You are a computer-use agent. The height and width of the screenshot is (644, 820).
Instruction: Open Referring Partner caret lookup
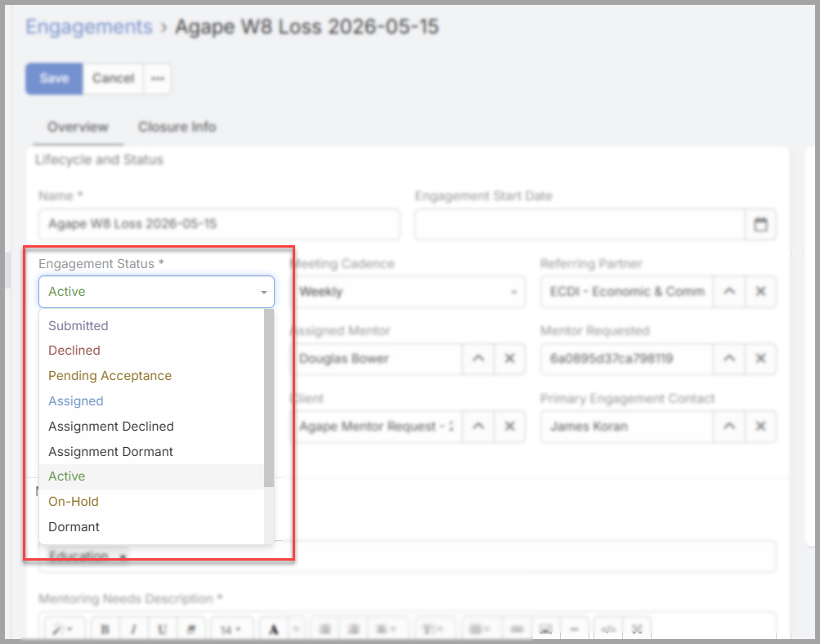click(x=729, y=291)
